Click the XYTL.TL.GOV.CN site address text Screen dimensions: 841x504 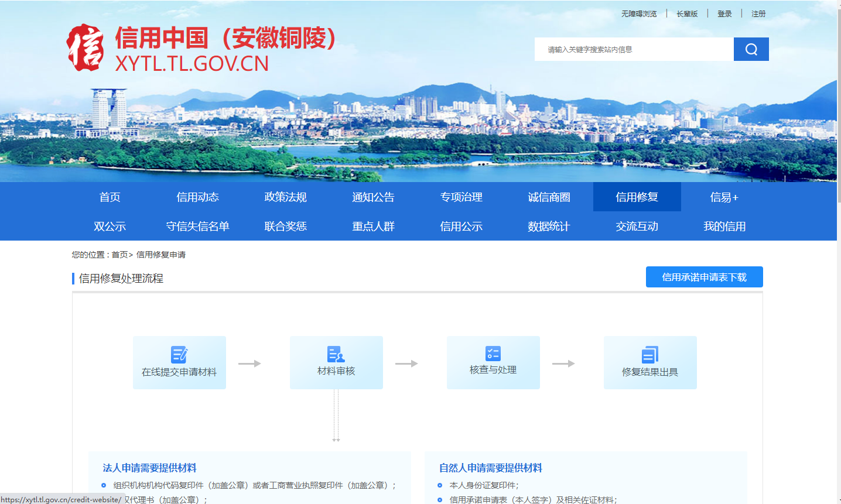(192, 63)
